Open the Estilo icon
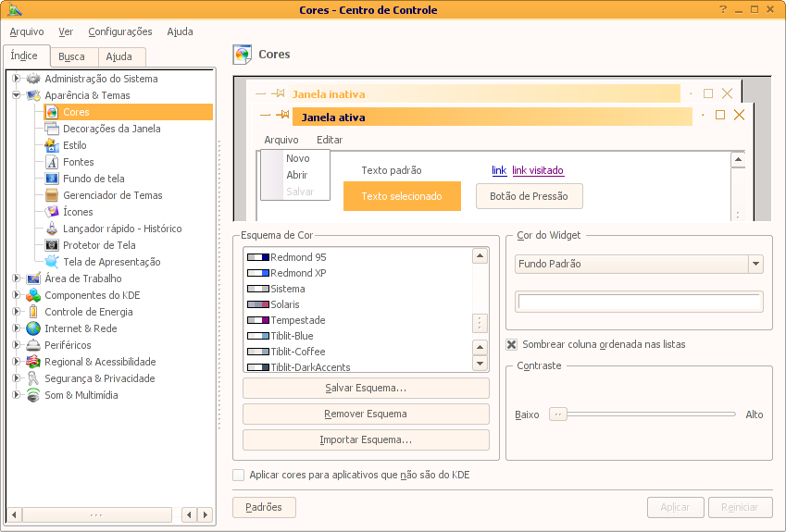The height and width of the screenshot is (532, 786). click(52, 145)
